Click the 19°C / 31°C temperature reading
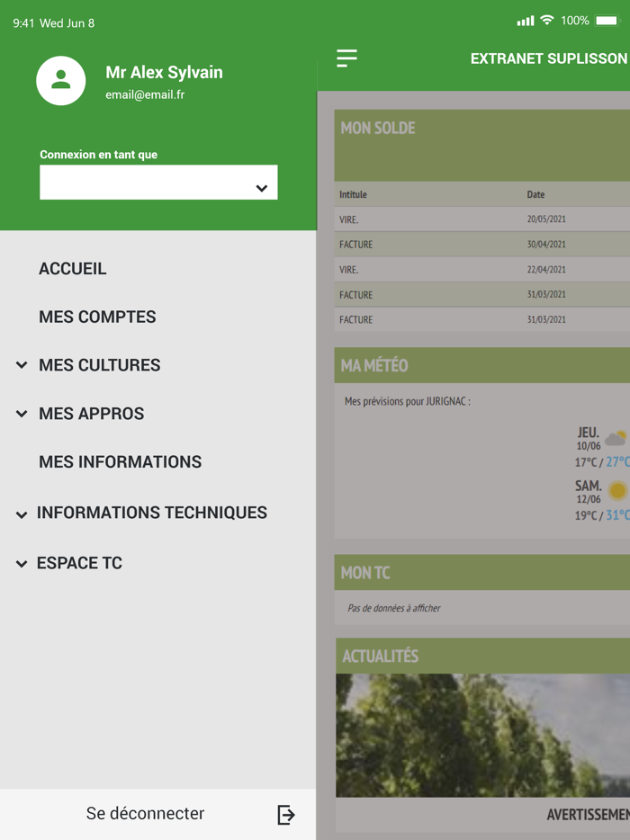Screen dimensions: 630x840 (601, 514)
